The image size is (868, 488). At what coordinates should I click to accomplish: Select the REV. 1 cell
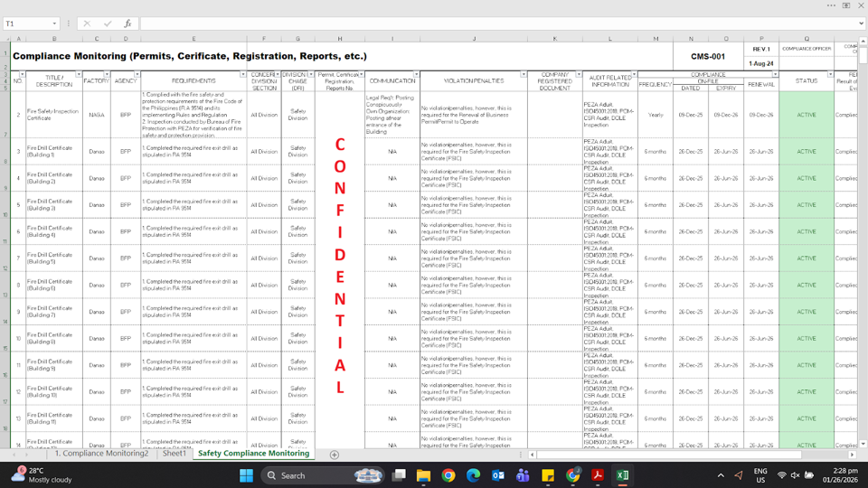[x=761, y=49]
